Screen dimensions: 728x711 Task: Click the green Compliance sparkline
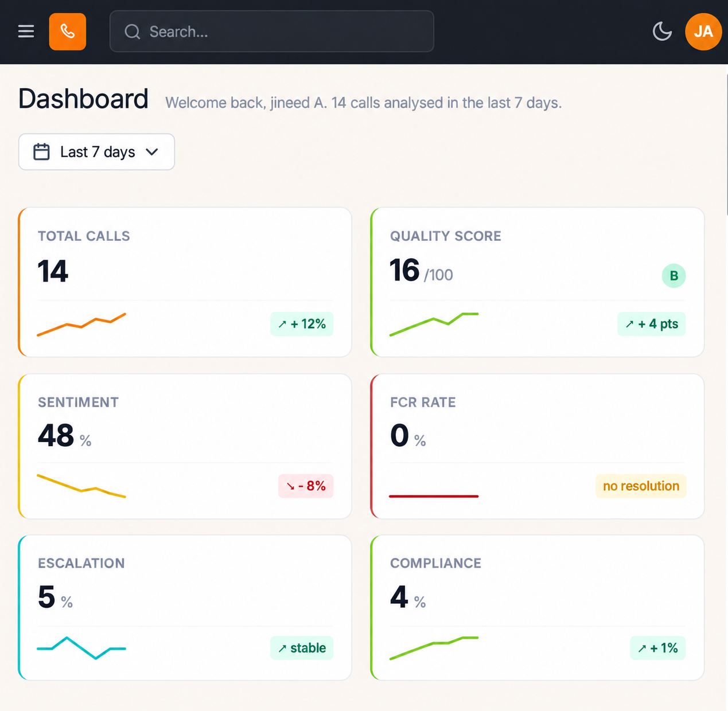pos(434,648)
